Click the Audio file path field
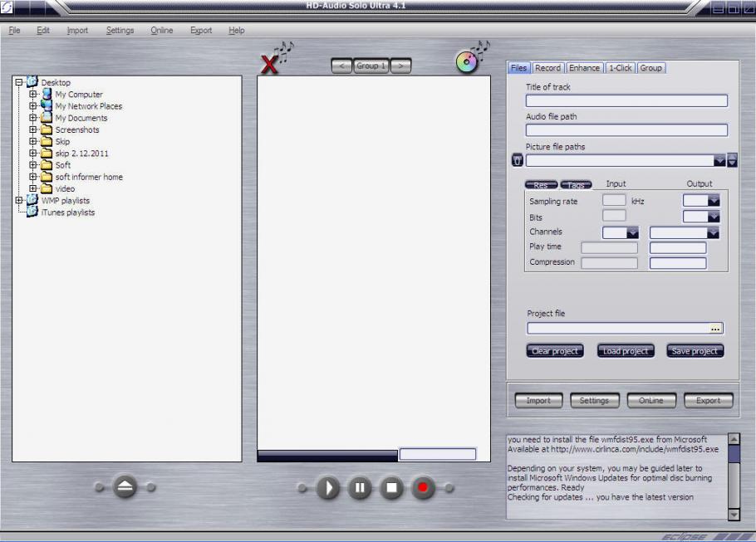Screen dimensions: 756x542 click(x=626, y=130)
